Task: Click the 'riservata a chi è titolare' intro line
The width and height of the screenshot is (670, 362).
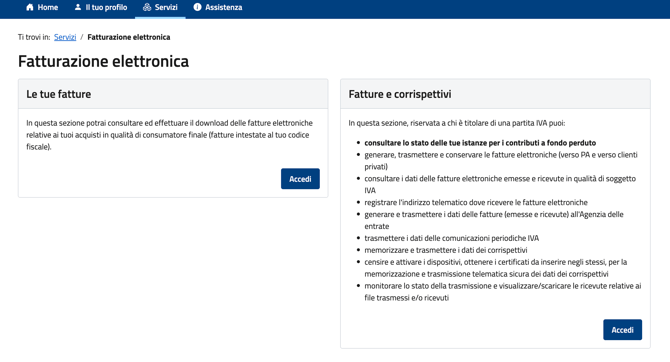Action: click(456, 123)
